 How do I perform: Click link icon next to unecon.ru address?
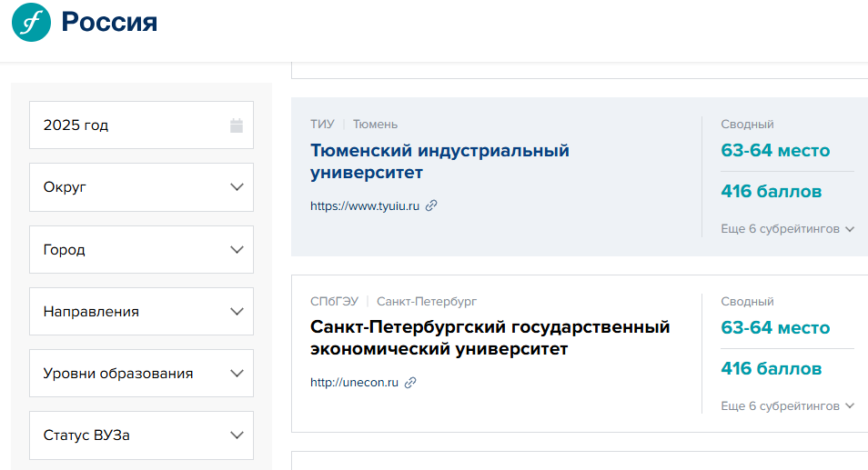[410, 383]
